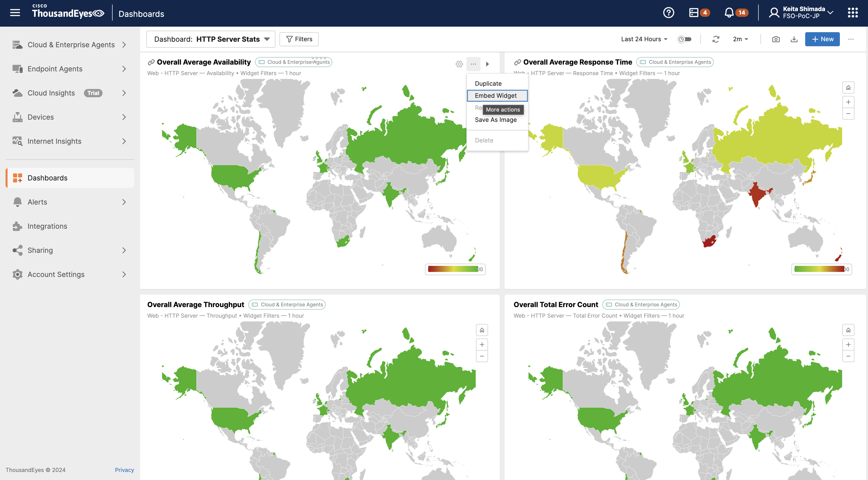Viewport: 868px width, 480px height.
Task: Toggle the live time mode switch
Action: click(684, 39)
